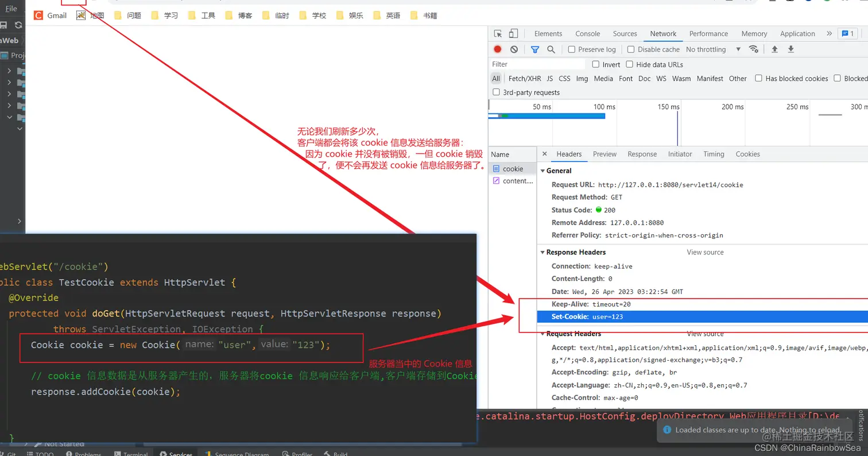Open the 娱乐 bookmark folder
868x456 pixels.
pyautogui.click(x=350, y=16)
